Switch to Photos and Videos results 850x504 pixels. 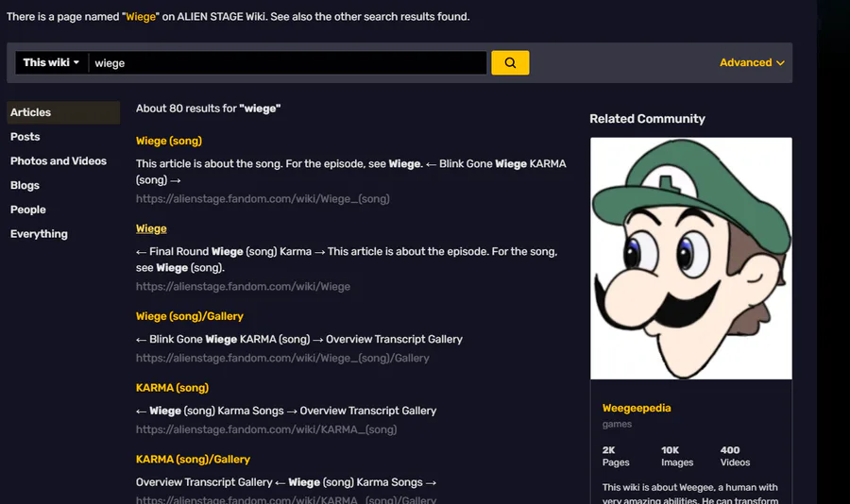pos(59,161)
